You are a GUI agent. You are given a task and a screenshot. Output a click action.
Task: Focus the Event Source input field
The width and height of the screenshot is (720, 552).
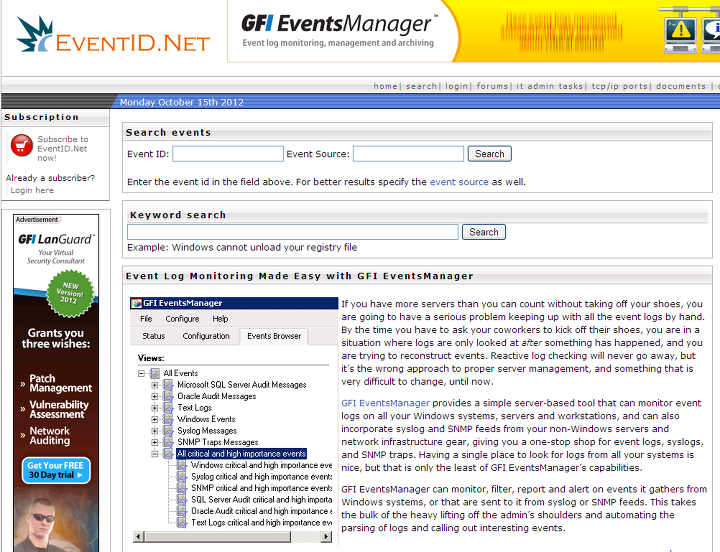pos(408,154)
